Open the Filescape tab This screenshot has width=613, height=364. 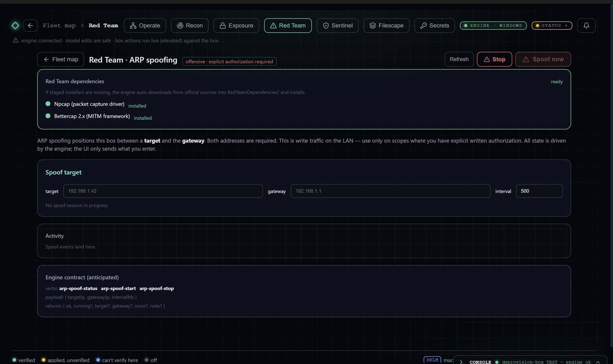tap(386, 26)
